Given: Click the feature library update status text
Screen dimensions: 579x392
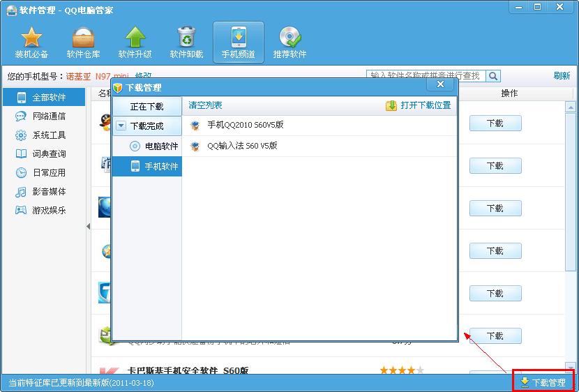Looking at the screenshot, I should pyautogui.click(x=81, y=383).
